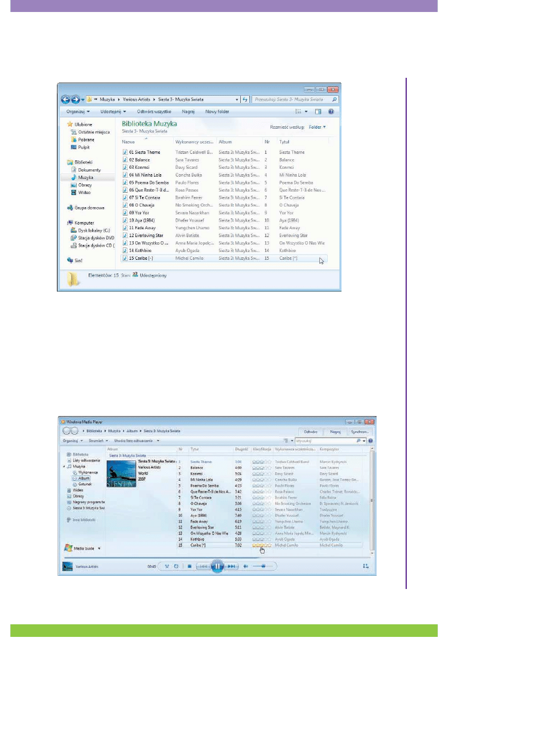Go to previous track in Media Player

click(203, 566)
